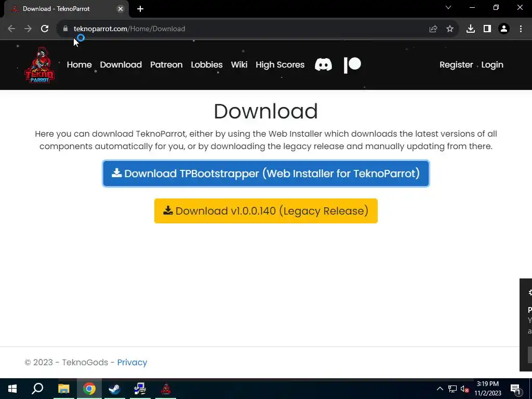Open the tab search chevron
Screen dimensions: 532x399
(x=448, y=7)
